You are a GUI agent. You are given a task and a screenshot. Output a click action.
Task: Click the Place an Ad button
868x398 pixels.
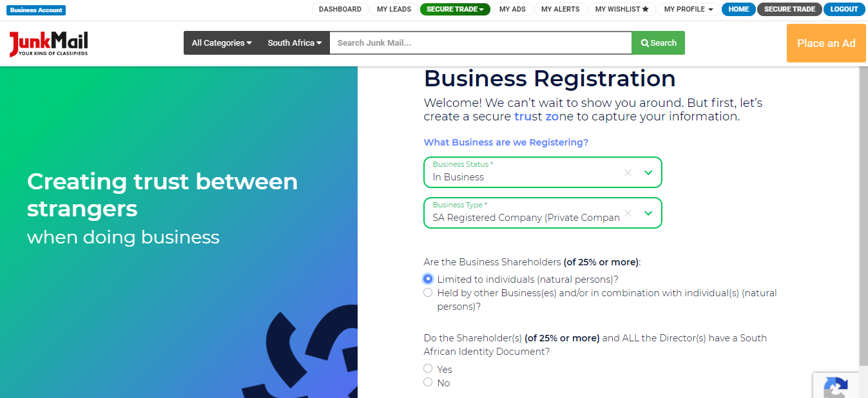click(x=825, y=43)
